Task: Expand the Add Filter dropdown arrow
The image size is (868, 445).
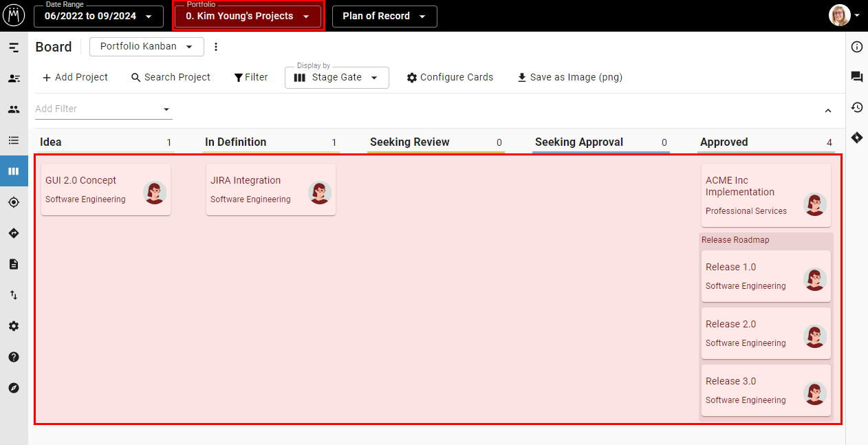Action: pos(166,109)
